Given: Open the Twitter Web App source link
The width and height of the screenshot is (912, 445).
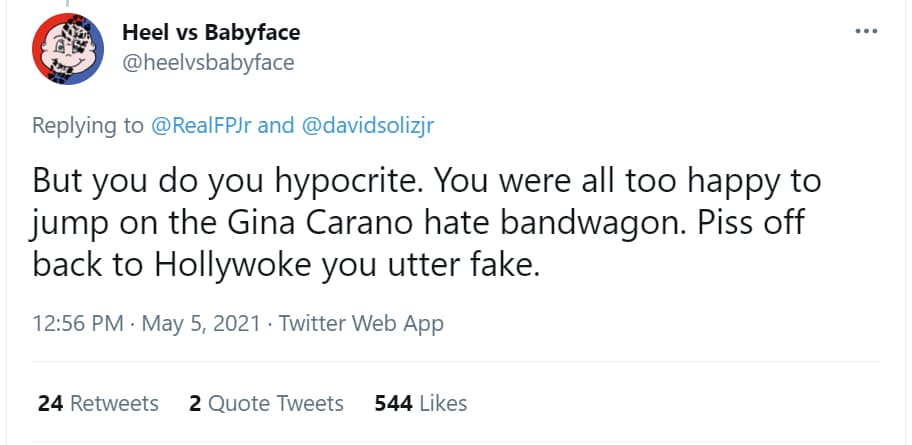Looking at the screenshot, I should [x=361, y=323].
